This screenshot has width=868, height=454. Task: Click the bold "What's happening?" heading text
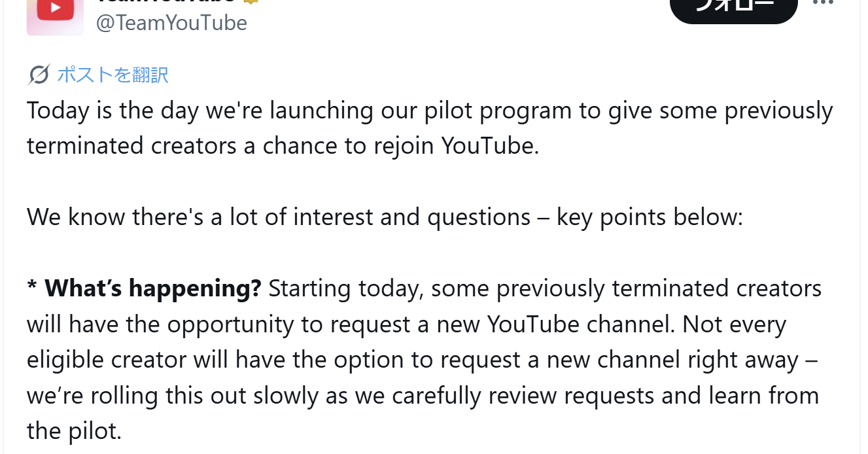[153, 288]
